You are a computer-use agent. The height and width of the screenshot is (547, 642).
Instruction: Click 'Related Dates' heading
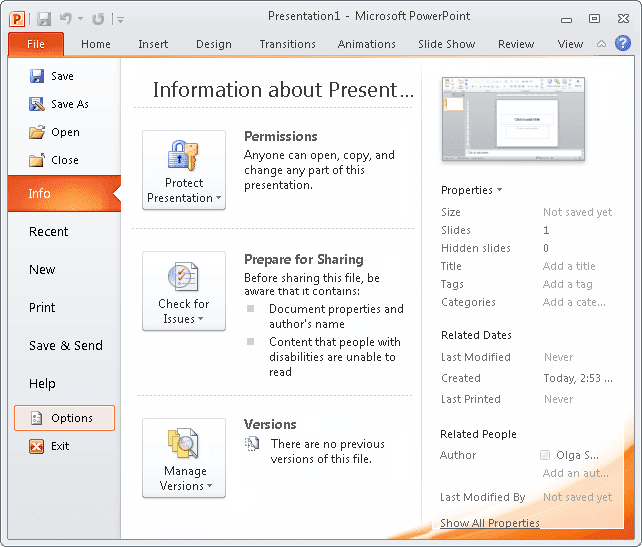[x=476, y=335]
